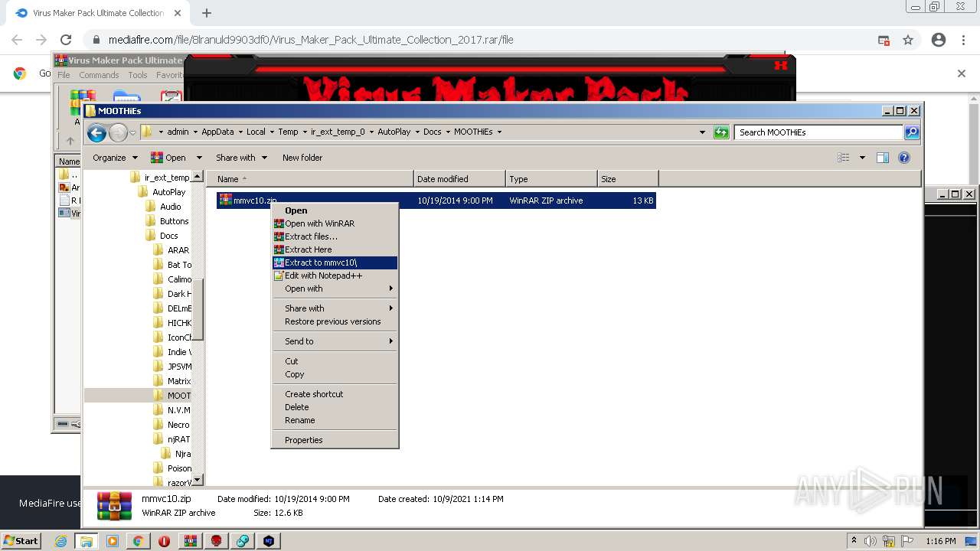
Task: Toggle the preview pane icon
Action: click(883, 158)
